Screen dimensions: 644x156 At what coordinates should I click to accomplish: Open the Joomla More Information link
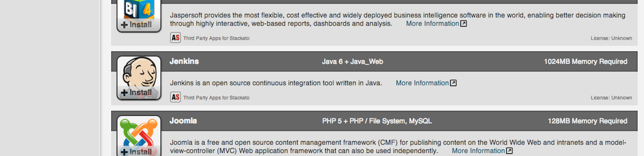coord(478,151)
